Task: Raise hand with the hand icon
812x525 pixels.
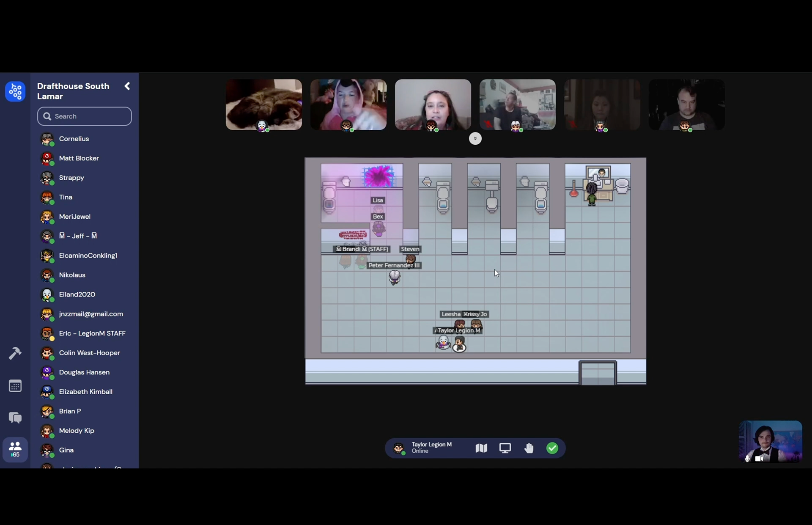Action: [529, 448]
